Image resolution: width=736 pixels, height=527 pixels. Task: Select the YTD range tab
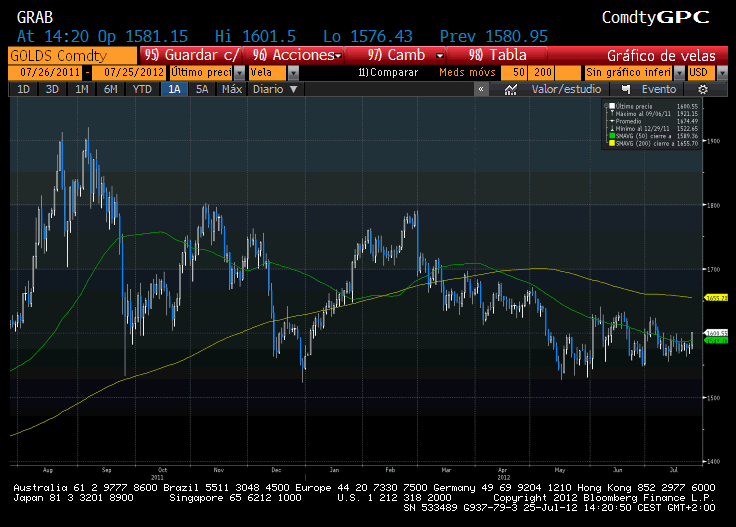tap(142, 89)
